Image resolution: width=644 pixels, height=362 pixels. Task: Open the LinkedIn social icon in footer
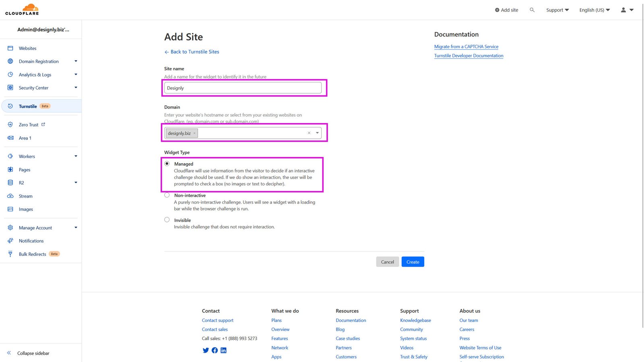coord(223,350)
